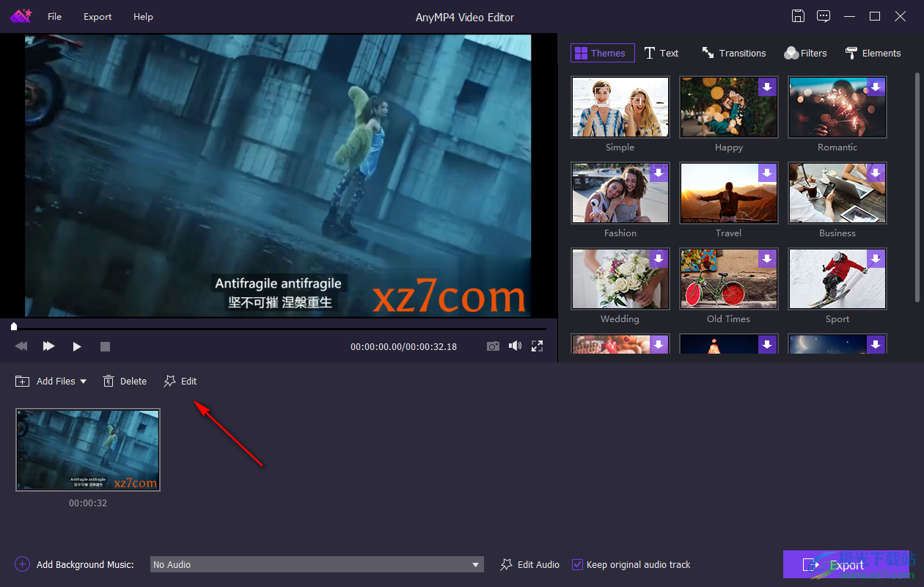Stop the video playback
Image resolution: width=924 pixels, height=587 pixels.
(x=105, y=346)
